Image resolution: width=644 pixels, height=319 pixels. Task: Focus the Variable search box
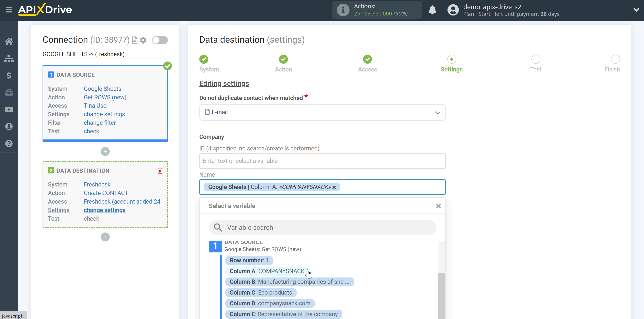(x=323, y=228)
